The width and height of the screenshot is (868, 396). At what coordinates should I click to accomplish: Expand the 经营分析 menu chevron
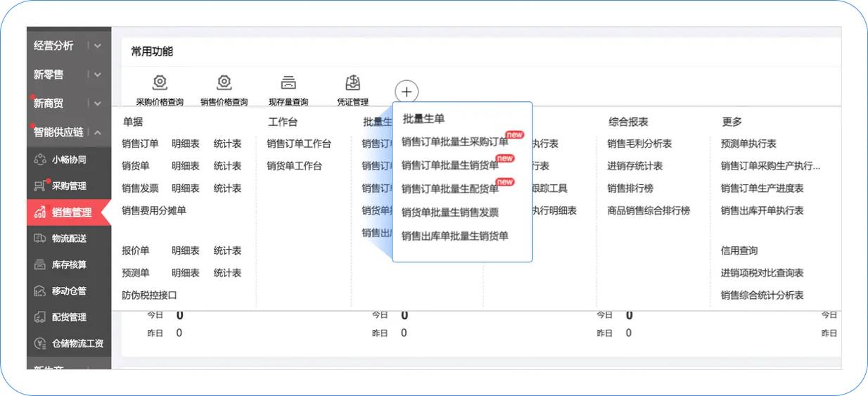point(97,46)
